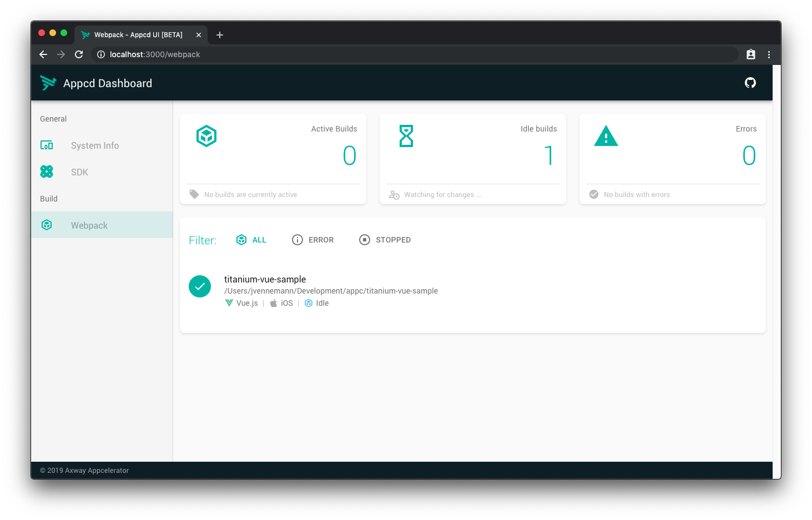The width and height of the screenshot is (812, 520).
Task: Click the Build section heading
Action: (49, 199)
